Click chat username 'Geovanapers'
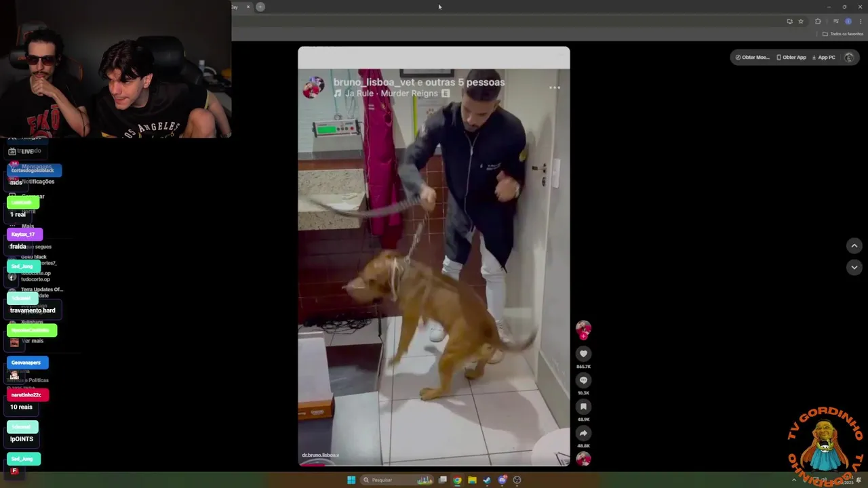Image resolution: width=868 pixels, height=488 pixels. click(x=27, y=363)
